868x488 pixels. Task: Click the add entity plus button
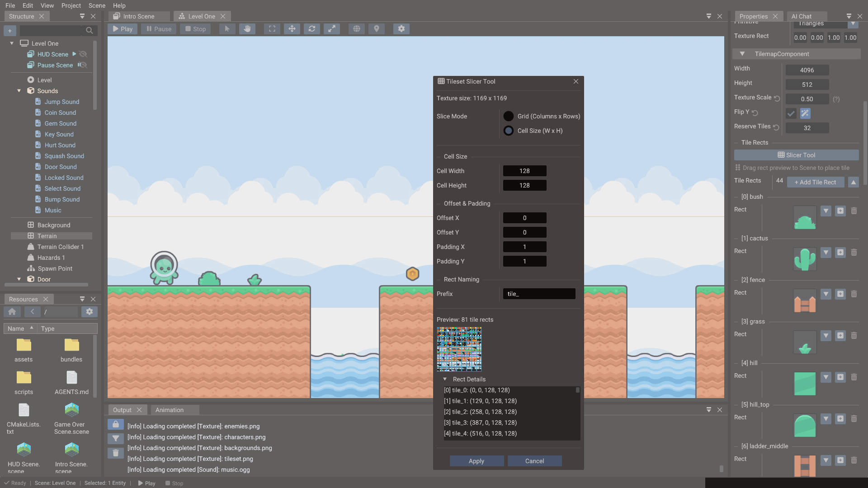[10, 31]
